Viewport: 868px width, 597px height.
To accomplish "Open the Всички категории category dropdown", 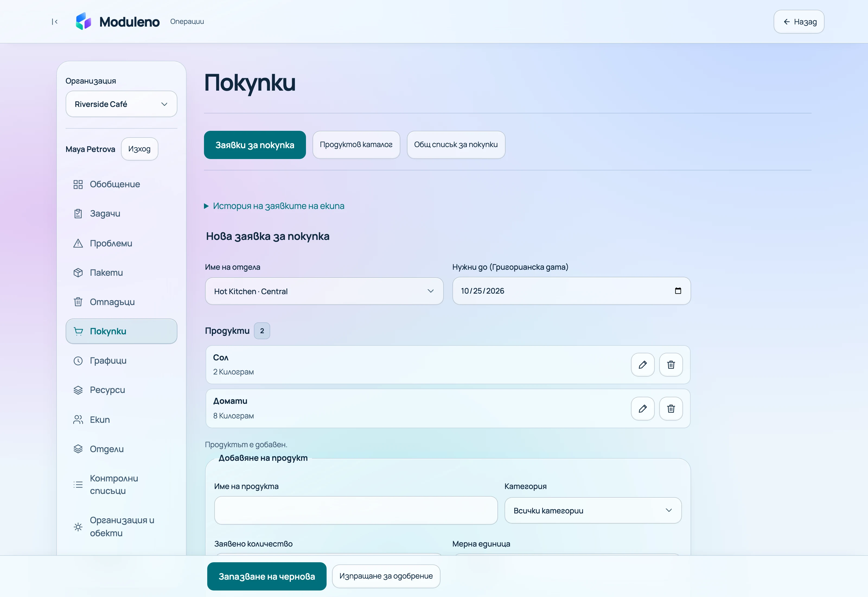I will click(x=593, y=510).
